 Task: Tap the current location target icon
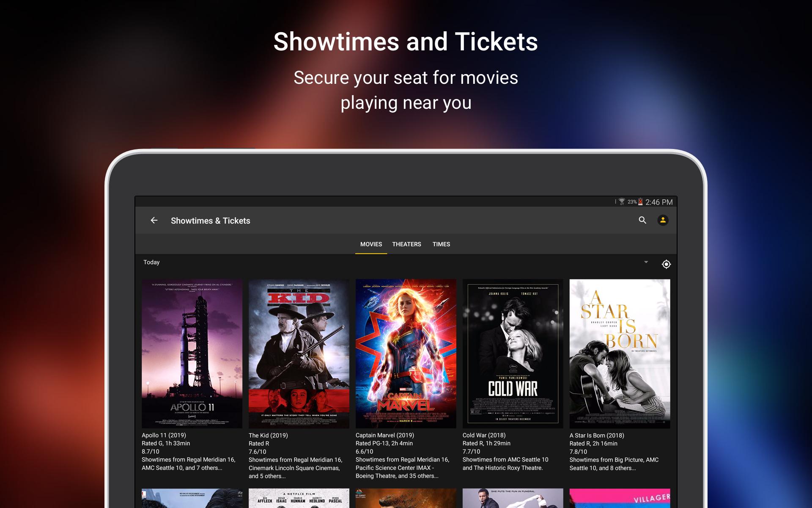click(x=666, y=264)
